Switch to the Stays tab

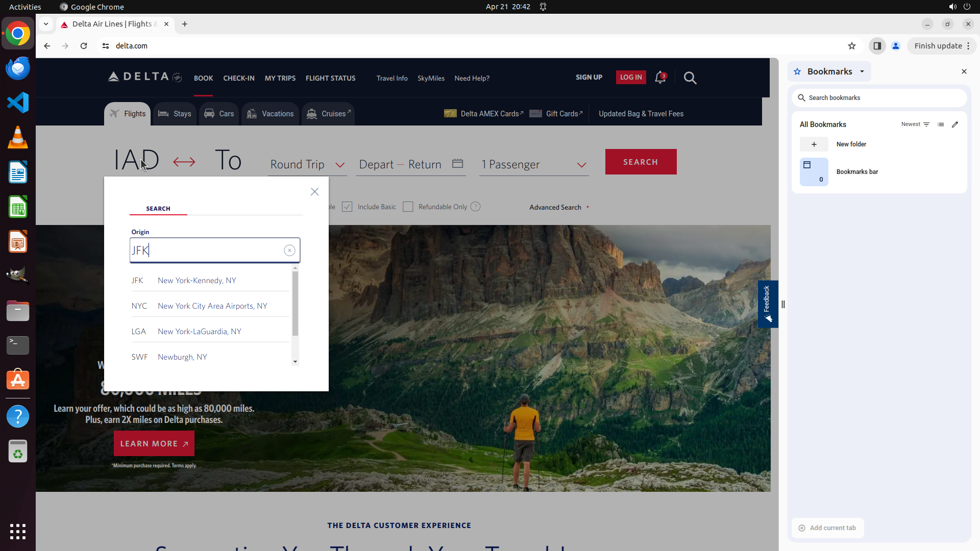175,114
